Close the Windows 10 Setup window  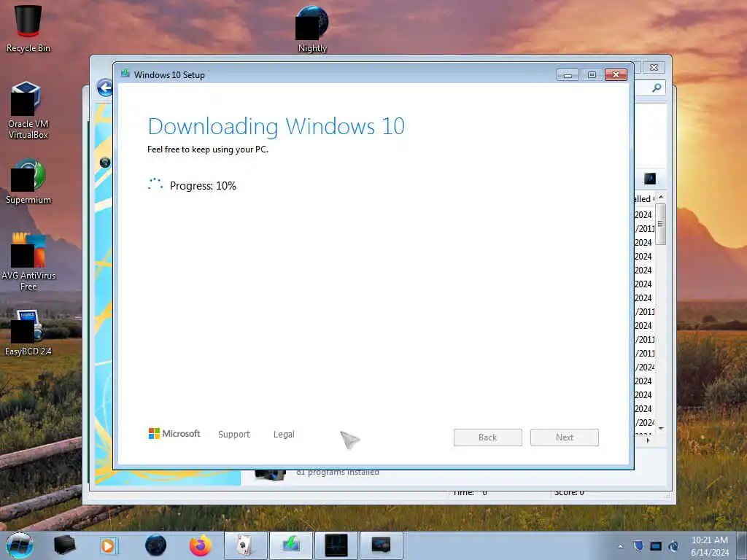tap(616, 75)
